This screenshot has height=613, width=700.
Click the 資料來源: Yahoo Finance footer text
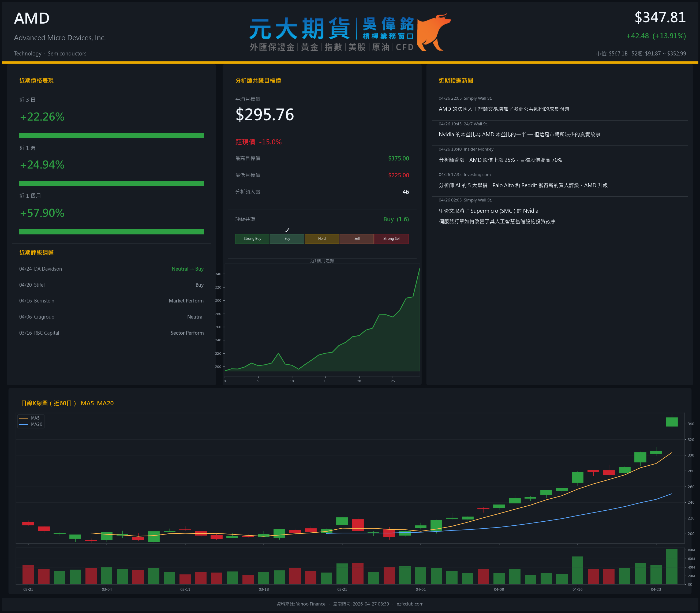point(301,604)
